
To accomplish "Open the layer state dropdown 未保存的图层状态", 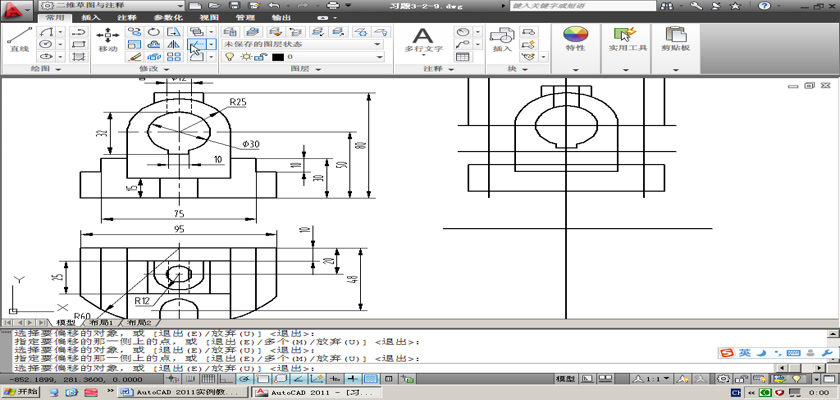I will 303,44.
